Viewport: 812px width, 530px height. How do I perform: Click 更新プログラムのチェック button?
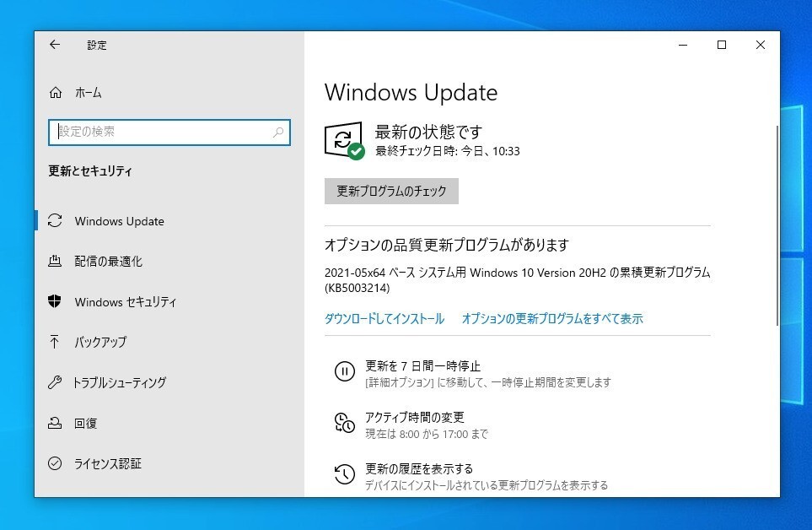(x=391, y=192)
